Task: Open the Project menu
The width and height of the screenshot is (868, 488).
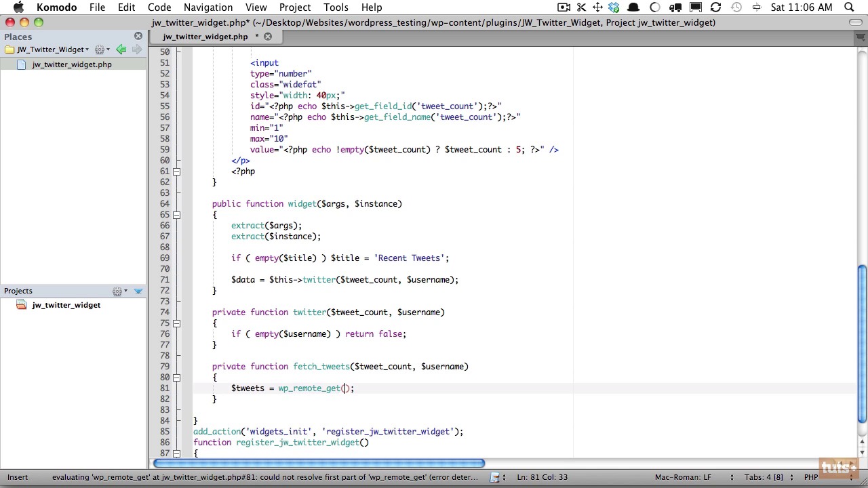Action: (295, 7)
